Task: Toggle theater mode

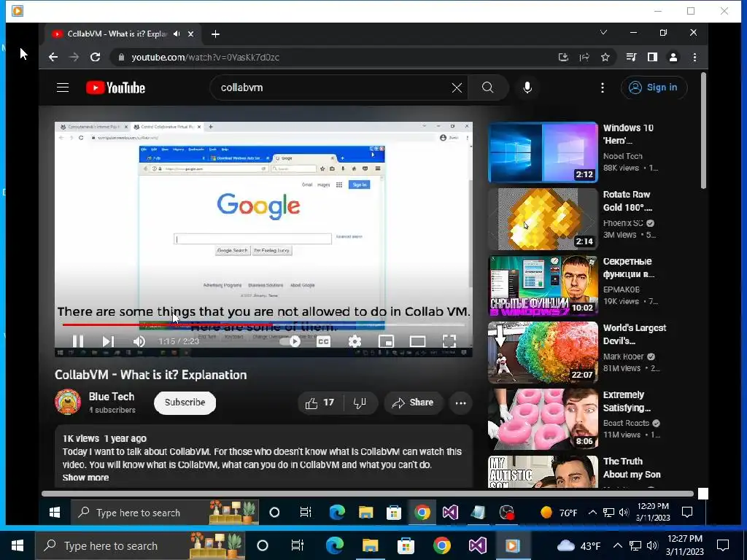Action: coord(417,341)
